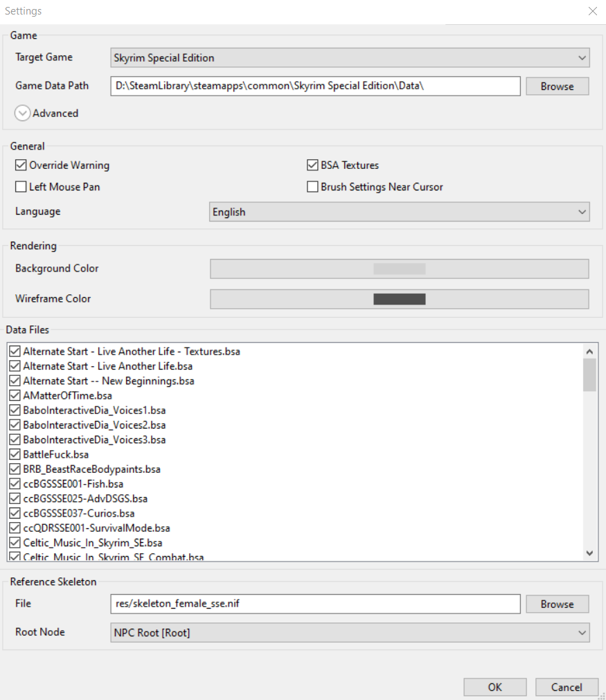This screenshot has width=606, height=700.
Task: Dismiss the dialog via Cancel
Action: point(567,687)
